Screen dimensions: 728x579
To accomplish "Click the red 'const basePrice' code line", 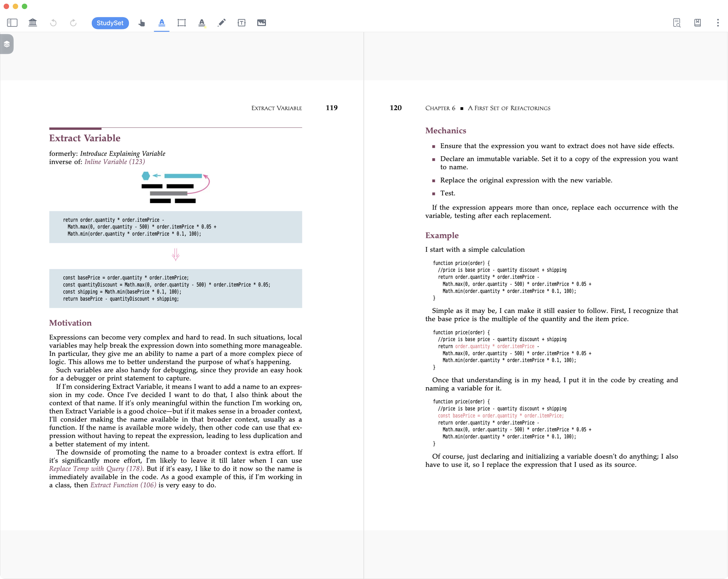I will [x=501, y=416].
